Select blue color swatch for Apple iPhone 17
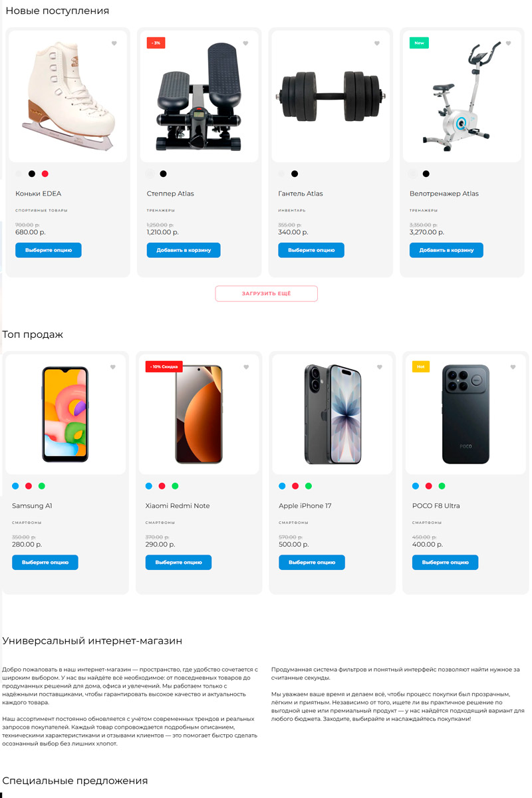Viewport: 532px width, 798px height. [282, 486]
